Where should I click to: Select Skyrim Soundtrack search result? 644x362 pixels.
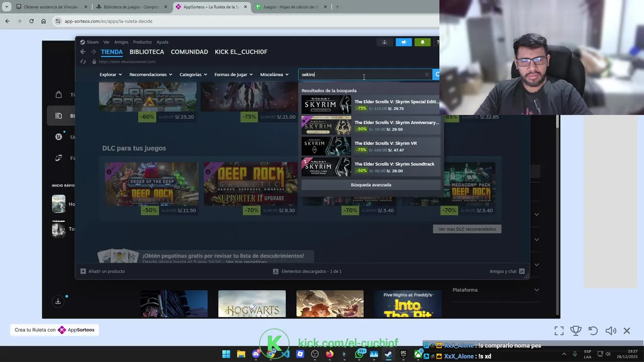point(371,167)
